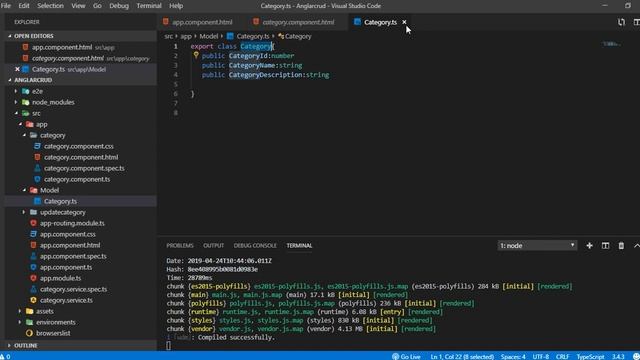Viewport: 640px width, 360px height.
Task: Select the TERMINAL panel tab
Action: tap(299, 245)
